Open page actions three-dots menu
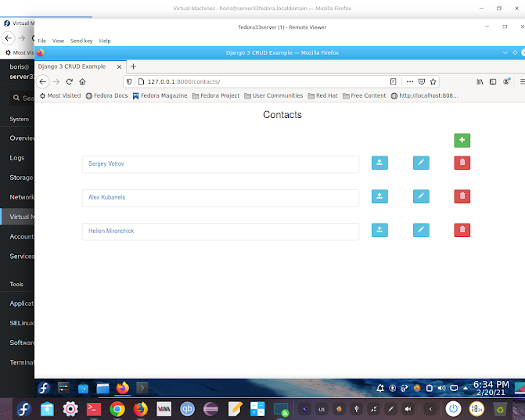The height and width of the screenshot is (420, 525). click(410, 81)
